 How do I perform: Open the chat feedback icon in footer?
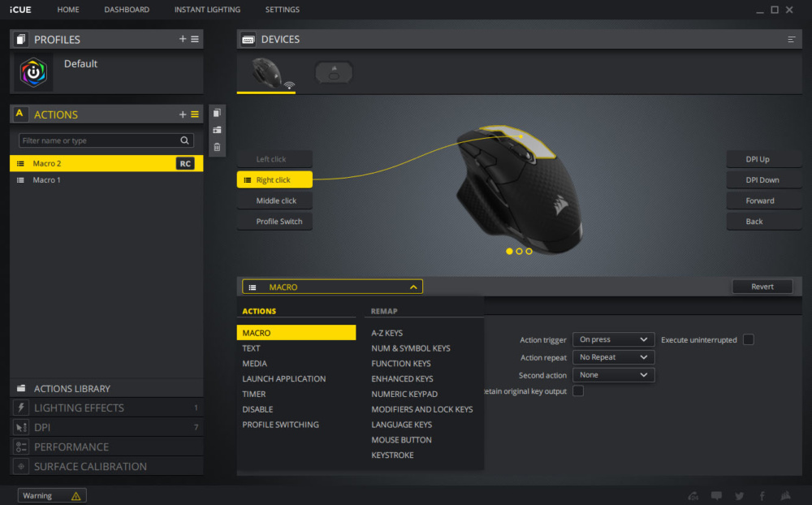(717, 496)
